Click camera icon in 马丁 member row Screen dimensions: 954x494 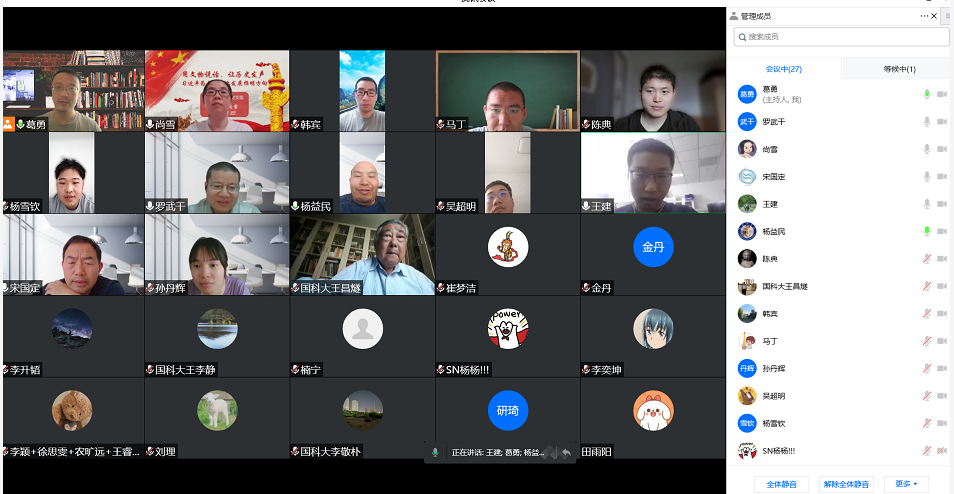(x=942, y=341)
